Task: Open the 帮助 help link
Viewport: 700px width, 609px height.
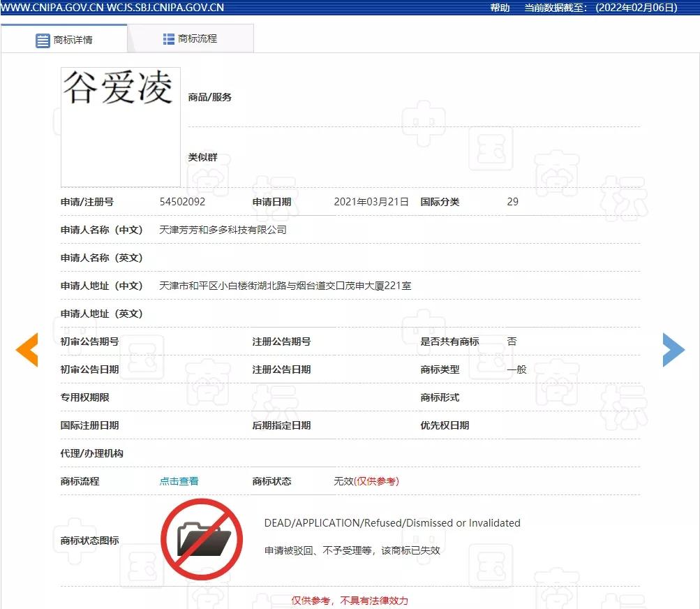Action: pyautogui.click(x=500, y=8)
